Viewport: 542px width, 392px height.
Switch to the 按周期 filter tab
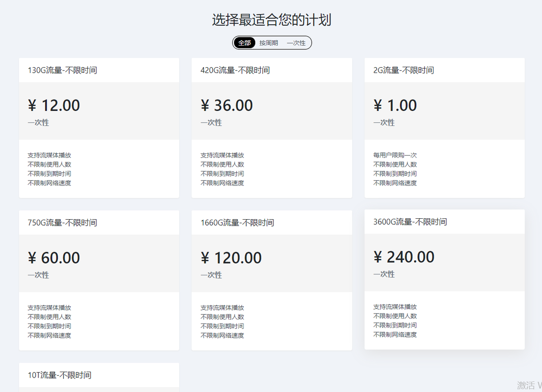pos(269,43)
